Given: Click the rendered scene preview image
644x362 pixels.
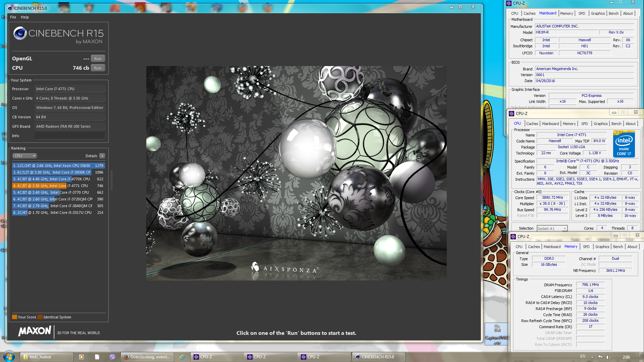Looking at the screenshot, I should pos(296,173).
